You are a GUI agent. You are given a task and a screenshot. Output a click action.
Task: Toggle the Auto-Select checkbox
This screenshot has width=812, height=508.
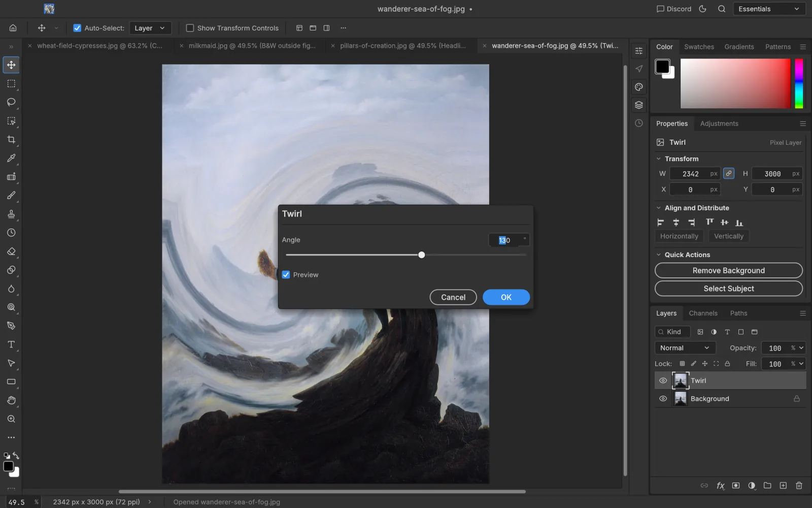(x=77, y=28)
